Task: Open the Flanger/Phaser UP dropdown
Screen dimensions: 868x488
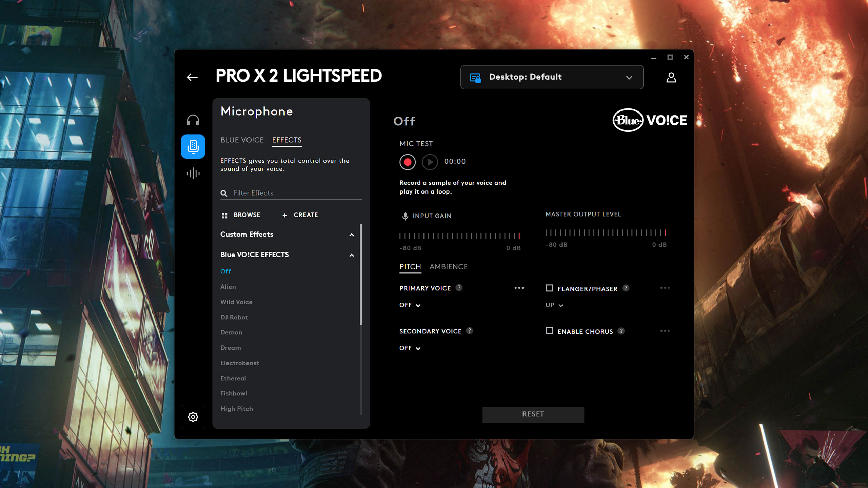Action: click(x=554, y=305)
